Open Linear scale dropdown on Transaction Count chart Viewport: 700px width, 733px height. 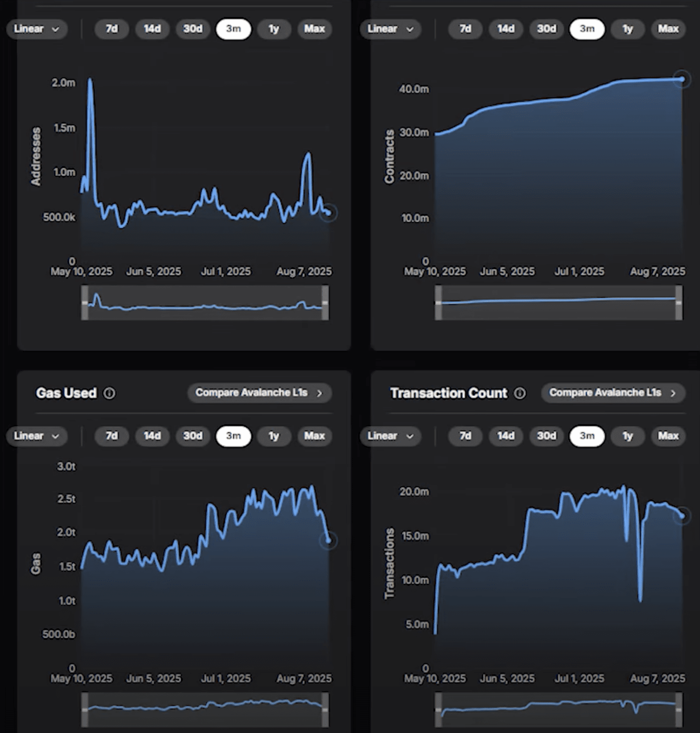pos(390,436)
